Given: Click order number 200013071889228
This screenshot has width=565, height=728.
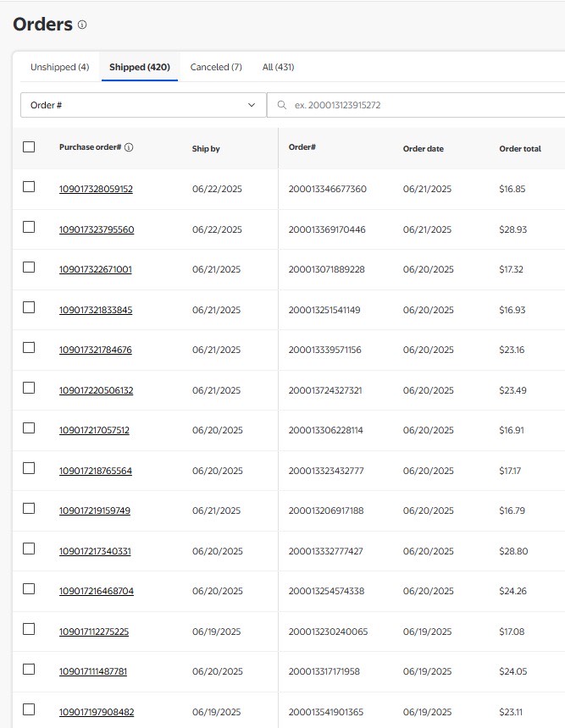Looking at the screenshot, I should pyautogui.click(x=327, y=269).
